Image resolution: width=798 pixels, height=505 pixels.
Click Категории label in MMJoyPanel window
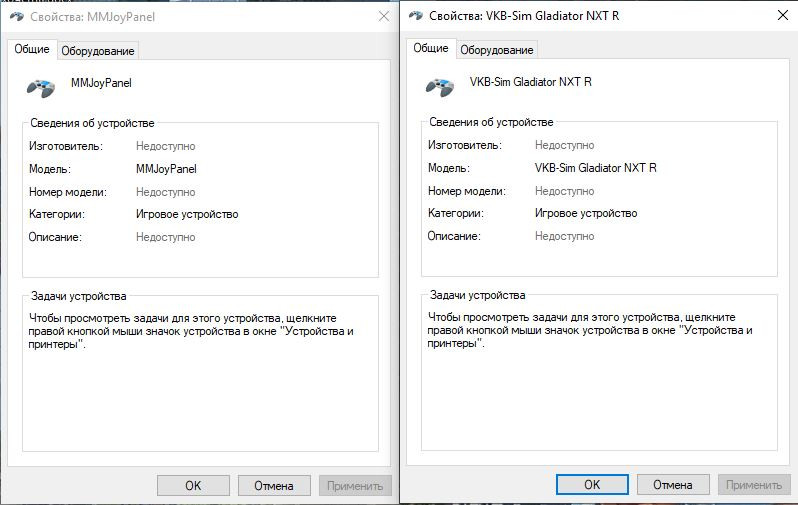pyautogui.click(x=57, y=214)
